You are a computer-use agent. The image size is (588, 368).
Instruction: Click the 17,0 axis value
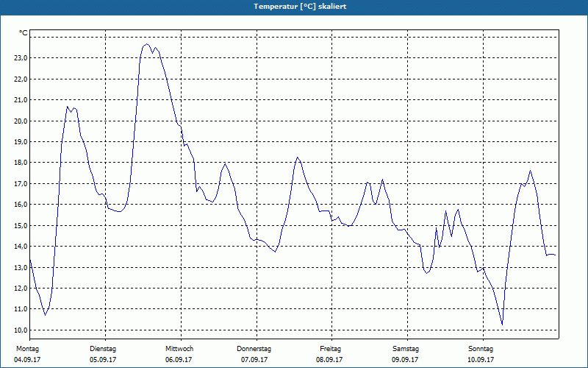(21, 183)
